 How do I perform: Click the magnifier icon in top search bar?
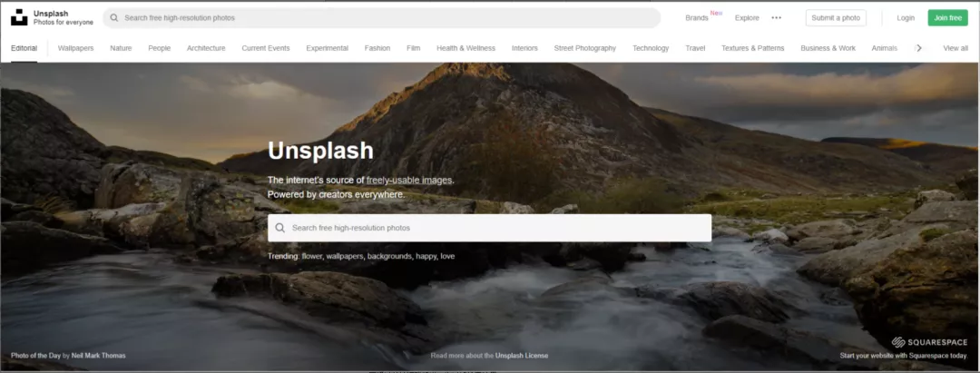coord(114,18)
